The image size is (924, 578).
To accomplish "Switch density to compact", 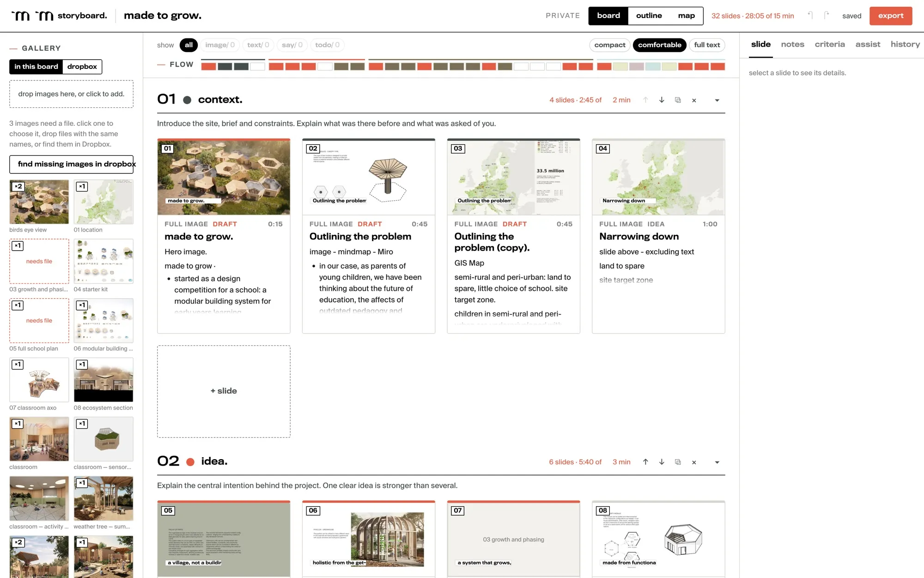I will point(609,45).
